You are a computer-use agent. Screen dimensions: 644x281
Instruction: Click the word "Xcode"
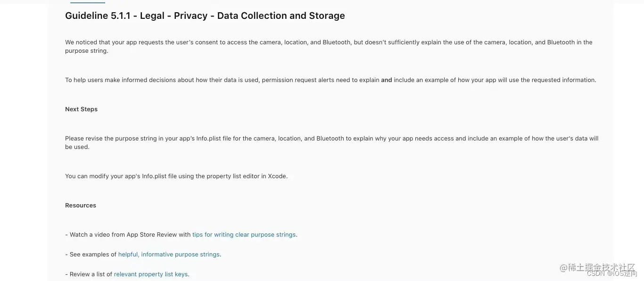277,176
